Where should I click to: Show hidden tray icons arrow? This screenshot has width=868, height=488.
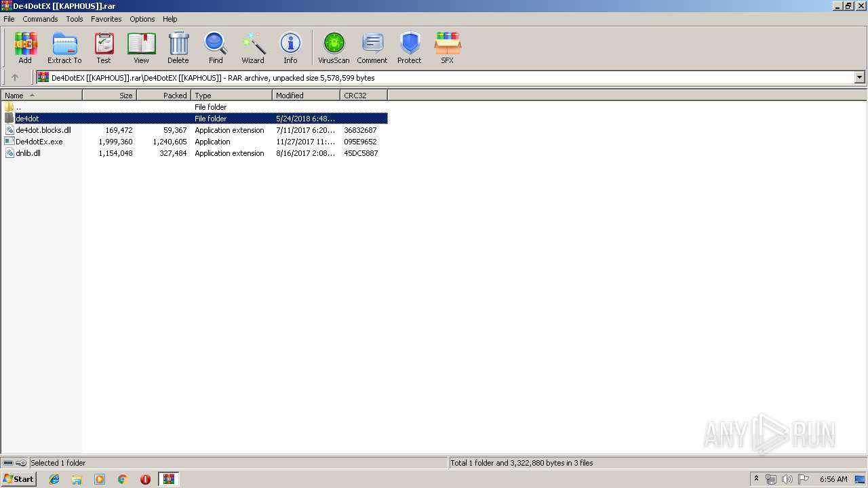(x=756, y=479)
